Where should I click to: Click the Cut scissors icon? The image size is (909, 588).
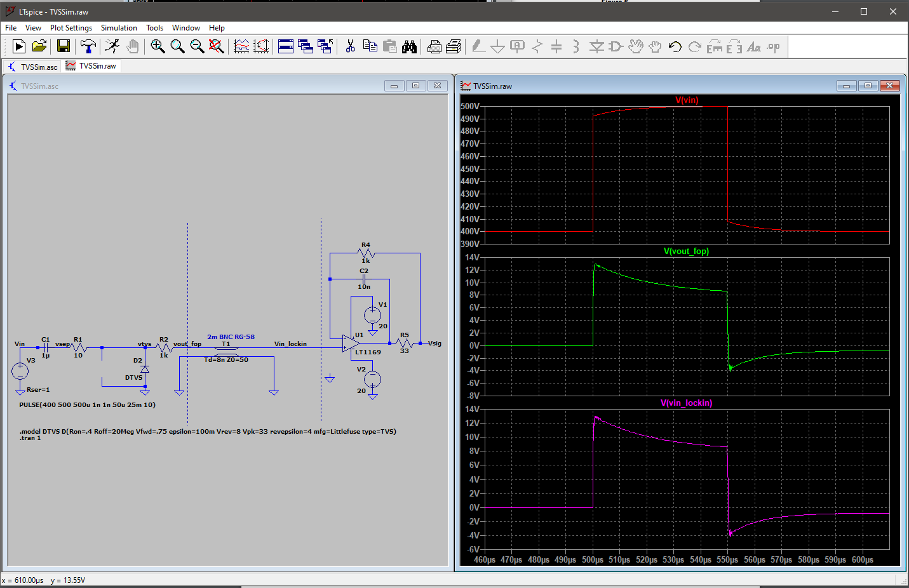[350, 46]
